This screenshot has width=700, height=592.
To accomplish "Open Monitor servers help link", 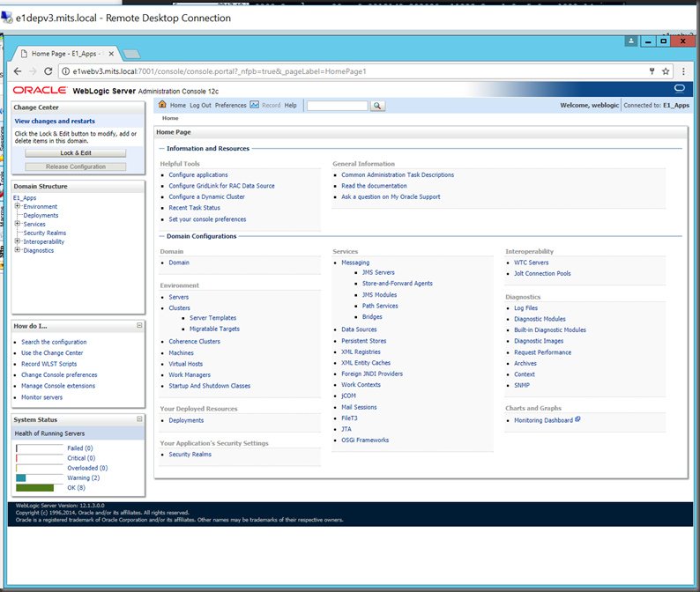I will click(x=42, y=397).
